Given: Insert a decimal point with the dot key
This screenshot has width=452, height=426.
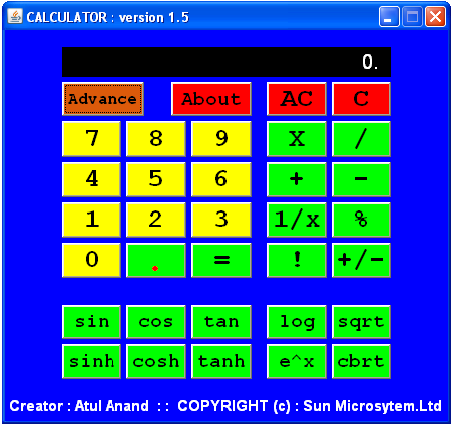Looking at the screenshot, I should click(x=156, y=260).
